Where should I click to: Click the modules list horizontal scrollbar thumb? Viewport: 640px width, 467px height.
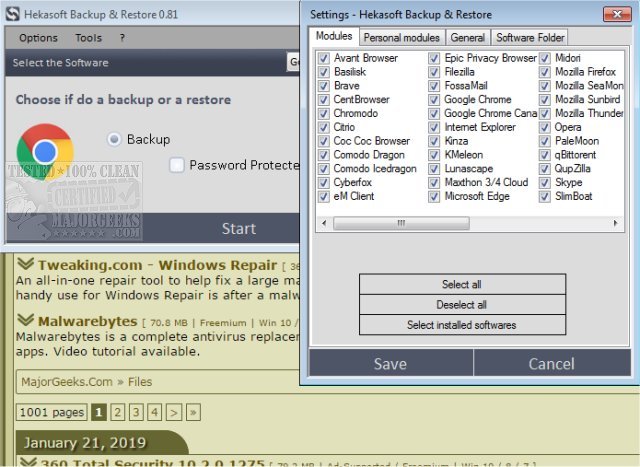point(401,223)
